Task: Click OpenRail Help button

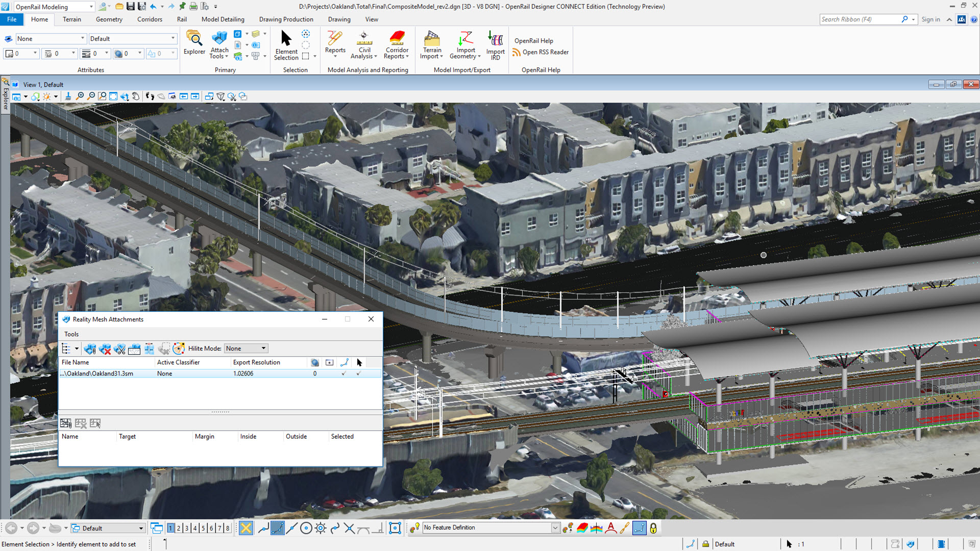Action: (533, 41)
